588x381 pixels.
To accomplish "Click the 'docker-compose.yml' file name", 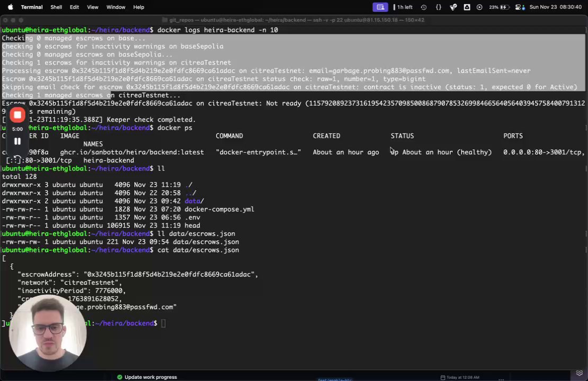I will [219, 209].
